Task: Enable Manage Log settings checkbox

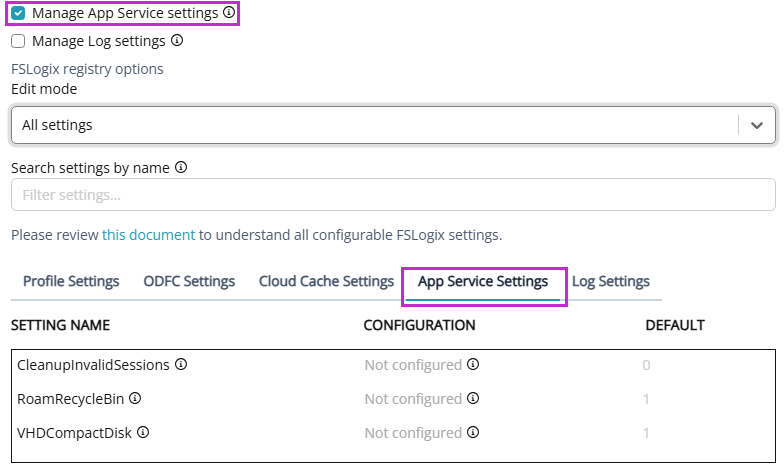Action: (19, 41)
